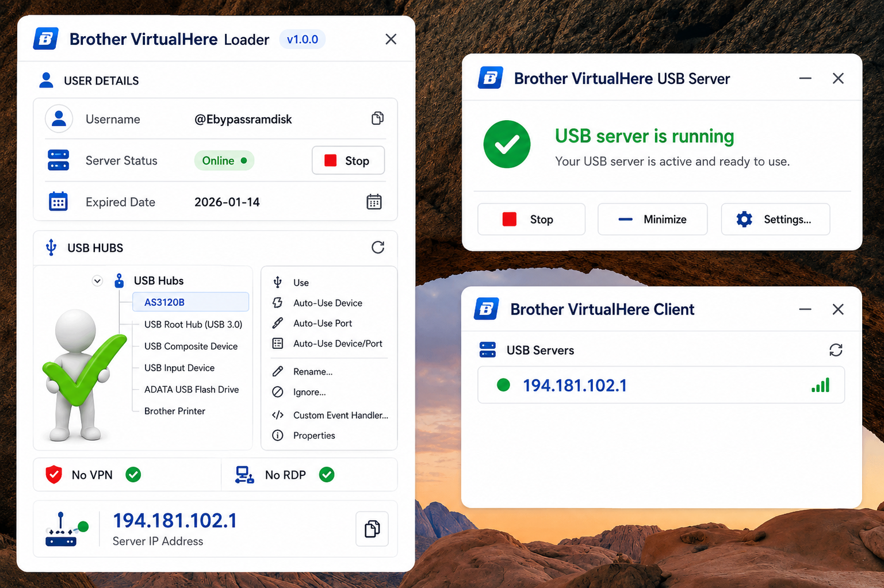Click the v1.0.0 version badge
This screenshot has height=588, width=884.
[x=303, y=39]
